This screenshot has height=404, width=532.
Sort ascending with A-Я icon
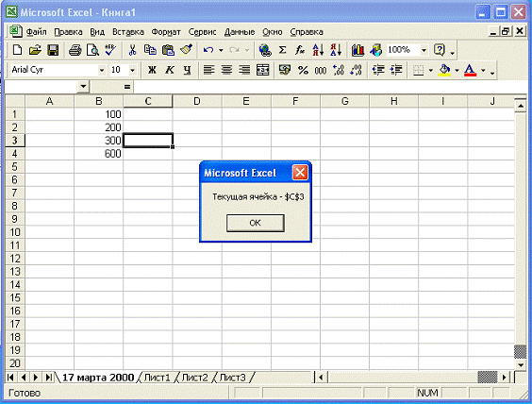318,50
